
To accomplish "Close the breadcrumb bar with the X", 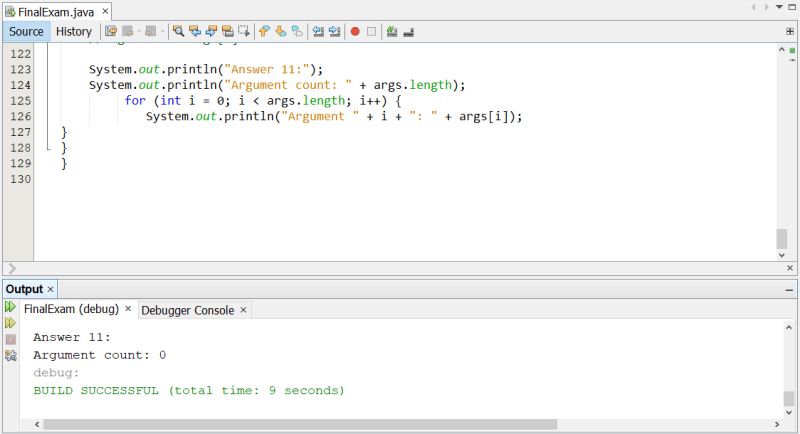I will click(x=790, y=268).
